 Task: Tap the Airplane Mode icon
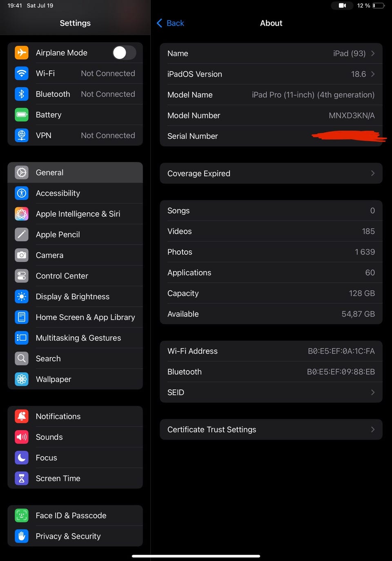[22, 53]
